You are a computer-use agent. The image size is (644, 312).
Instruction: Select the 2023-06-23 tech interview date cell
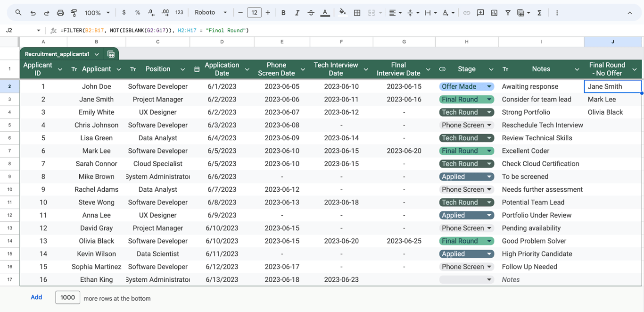click(x=342, y=279)
